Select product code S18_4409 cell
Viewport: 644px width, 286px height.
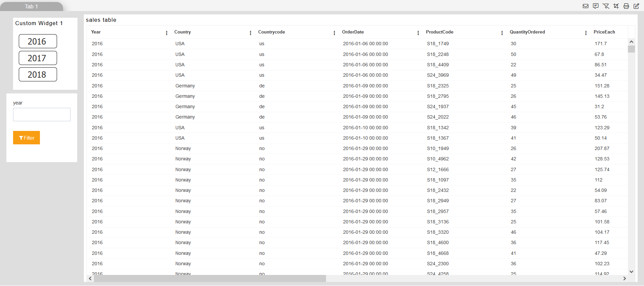click(438, 65)
